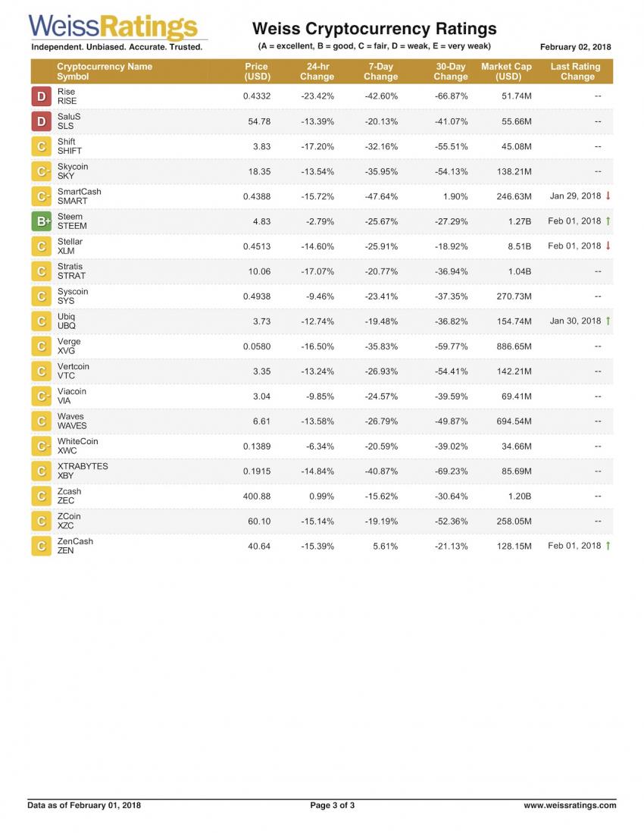Open the www.weissratings.com link
Viewport: 644px width, 833px height.
(570, 806)
